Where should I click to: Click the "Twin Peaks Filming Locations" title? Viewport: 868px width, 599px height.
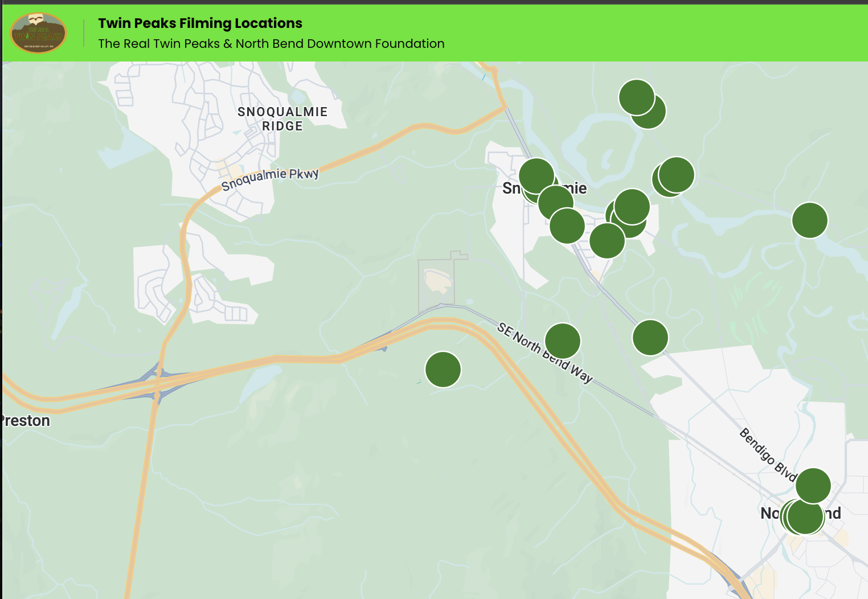200,23
